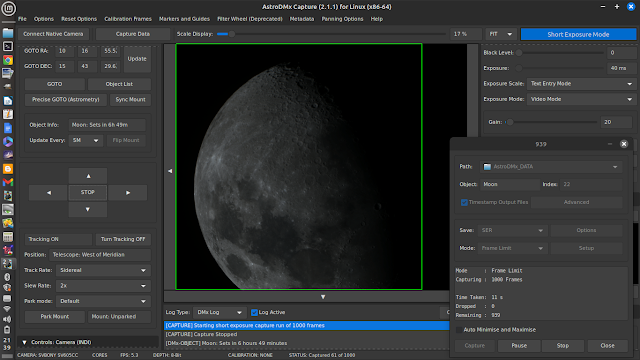Screen dimensions: 640x360
Task: Open the Exposure Mode dropdown
Action: (x=582, y=99)
